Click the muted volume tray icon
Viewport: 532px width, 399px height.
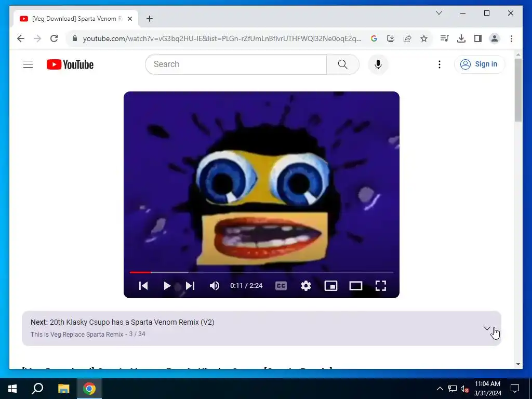pyautogui.click(x=464, y=389)
